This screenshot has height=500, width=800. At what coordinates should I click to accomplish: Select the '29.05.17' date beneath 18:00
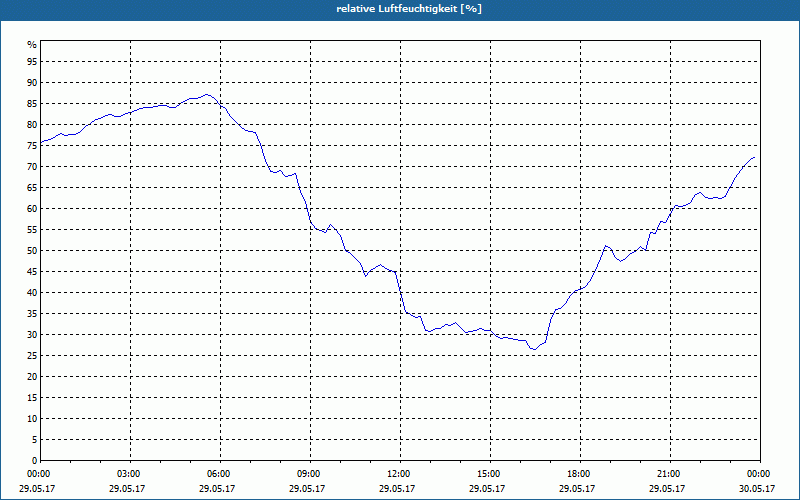pyautogui.click(x=578, y=488)
